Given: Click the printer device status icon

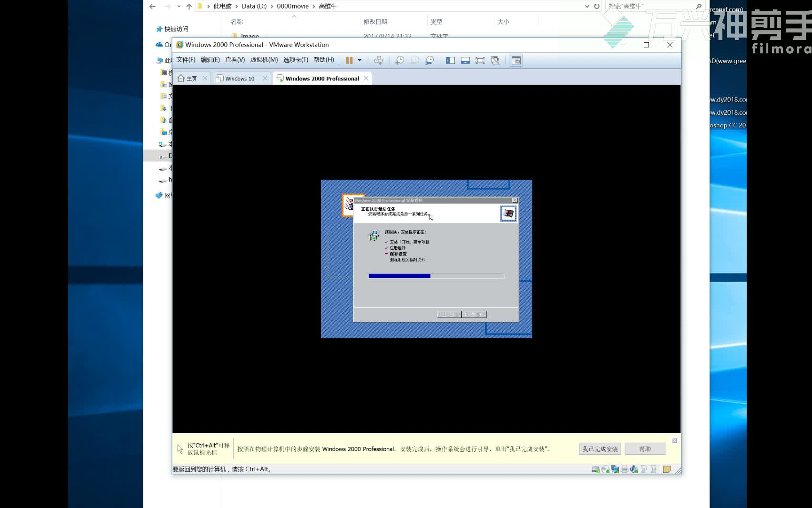Looking at the screenshot, I should coord(624,469).
